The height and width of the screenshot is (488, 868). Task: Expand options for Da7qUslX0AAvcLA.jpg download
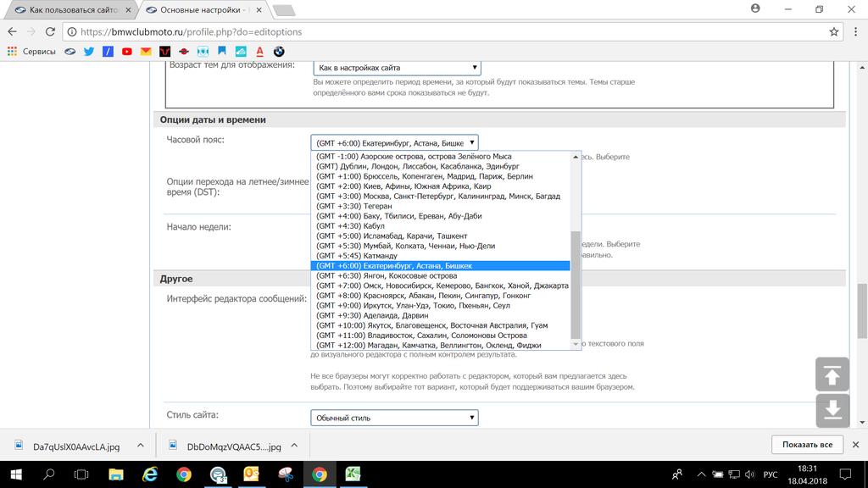click(x=141, y=445)
